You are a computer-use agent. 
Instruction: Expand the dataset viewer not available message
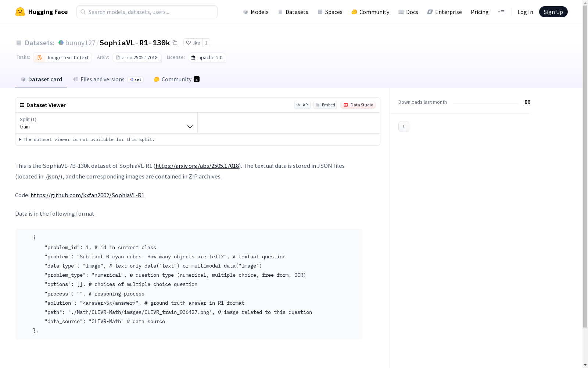pos(87,139)
